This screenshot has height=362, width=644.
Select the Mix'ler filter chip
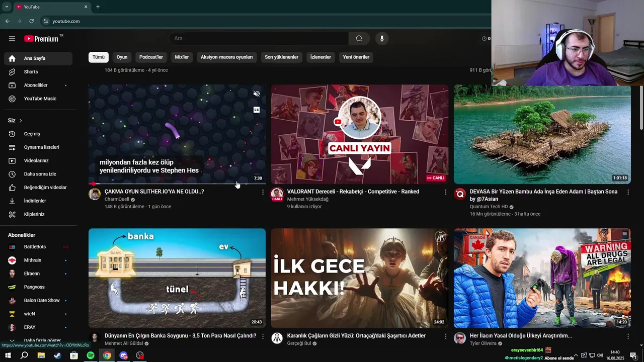click(x=182, y=57)
